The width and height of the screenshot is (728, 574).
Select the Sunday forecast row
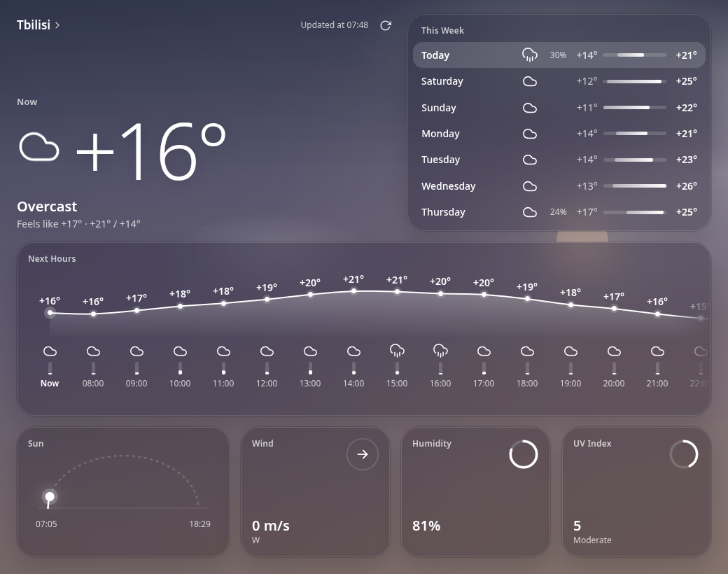click(559, 108)
